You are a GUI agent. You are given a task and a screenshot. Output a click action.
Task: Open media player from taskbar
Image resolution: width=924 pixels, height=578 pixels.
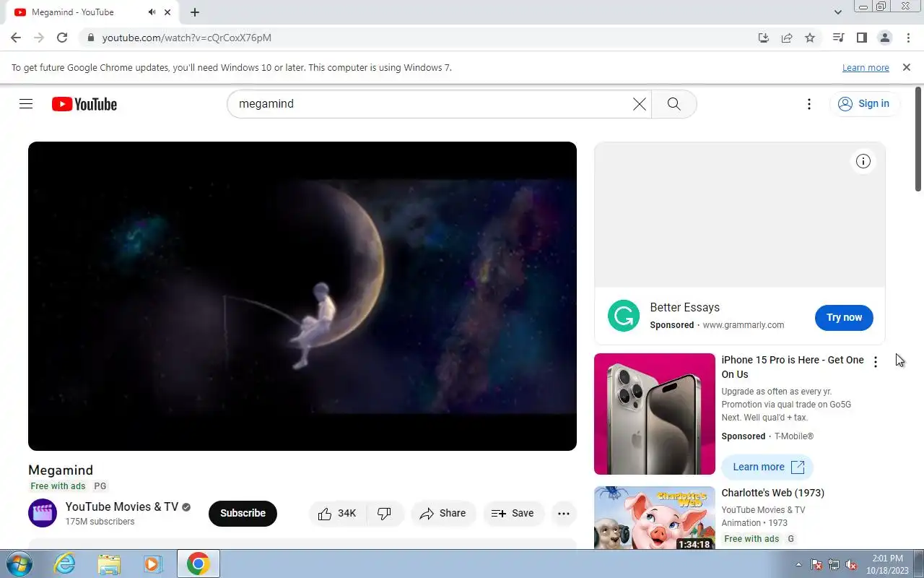[x=153, y=564]
